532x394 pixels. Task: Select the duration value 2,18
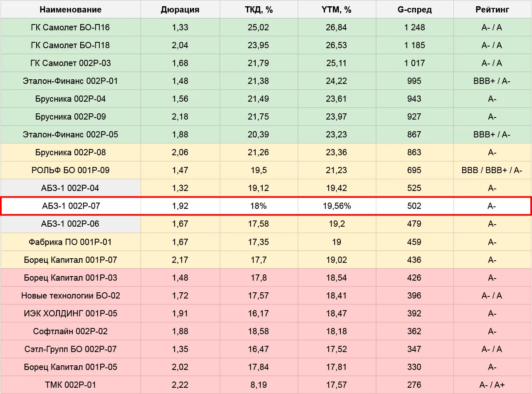click(180, 117)
